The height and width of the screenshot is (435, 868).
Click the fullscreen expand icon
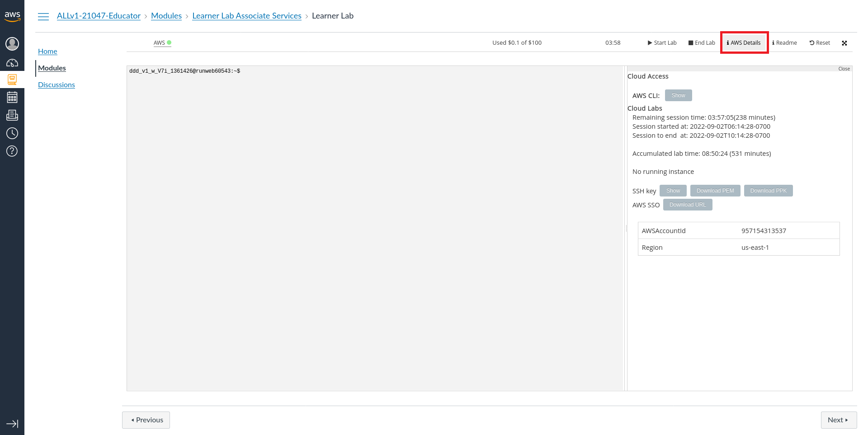click(x=844, y=43)
